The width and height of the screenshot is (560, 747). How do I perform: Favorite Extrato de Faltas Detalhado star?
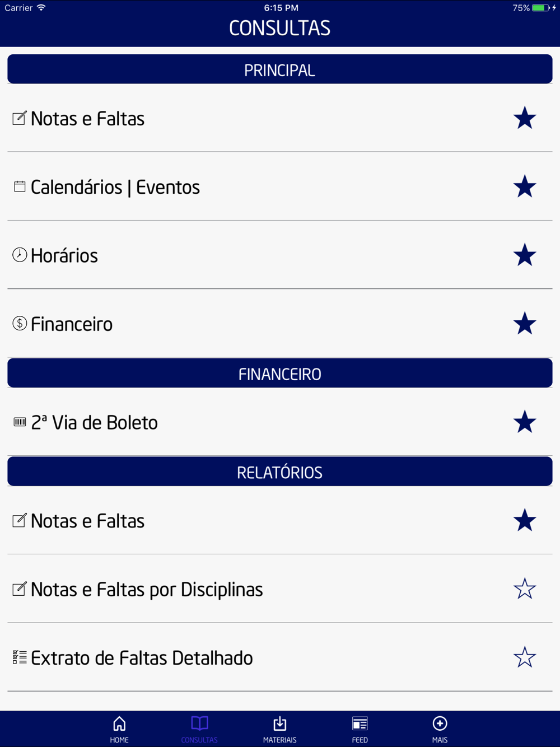(x=525, y=657)
